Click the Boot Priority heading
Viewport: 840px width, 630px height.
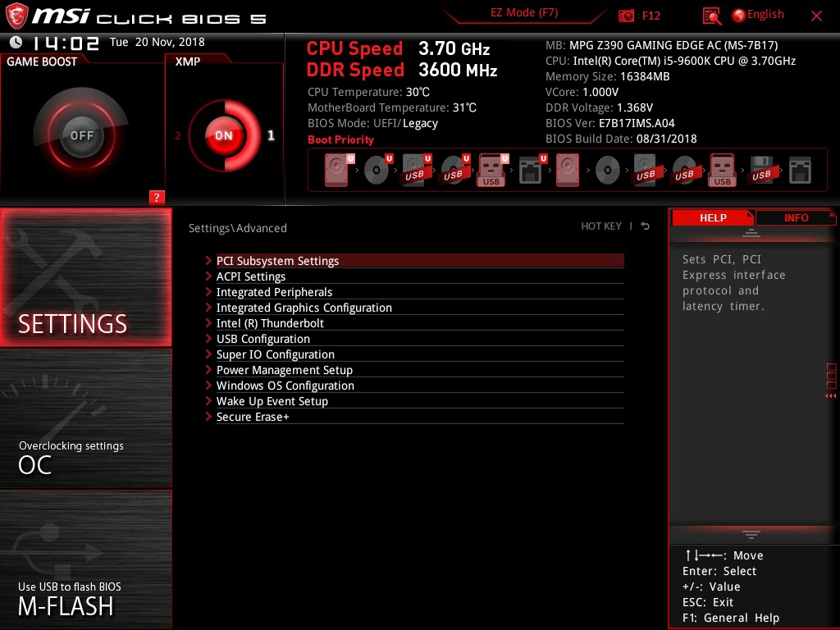(340, 139)
